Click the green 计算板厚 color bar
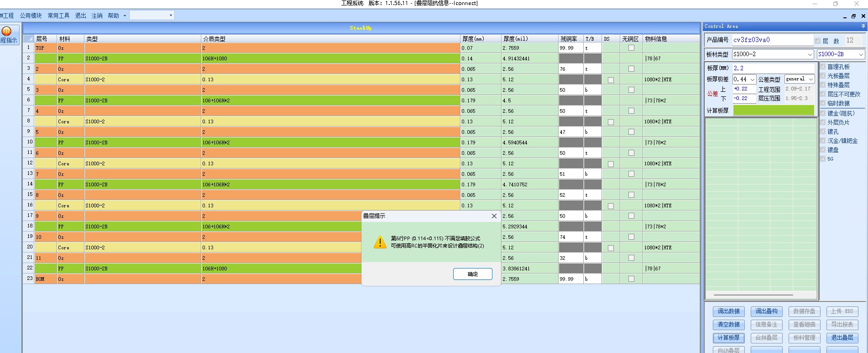Screen dimensions: 868x353 [x=774, y=111]
